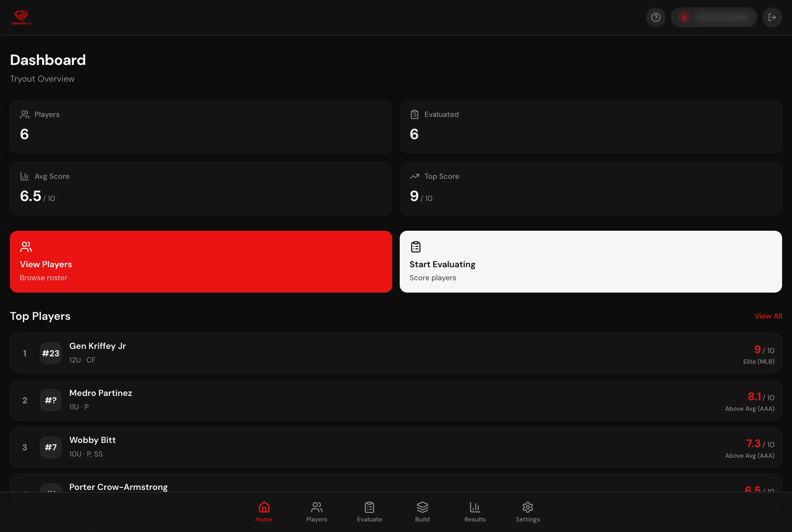
Task: Click Above Avg (AAA) under 8.1
Action: [750, 409]
